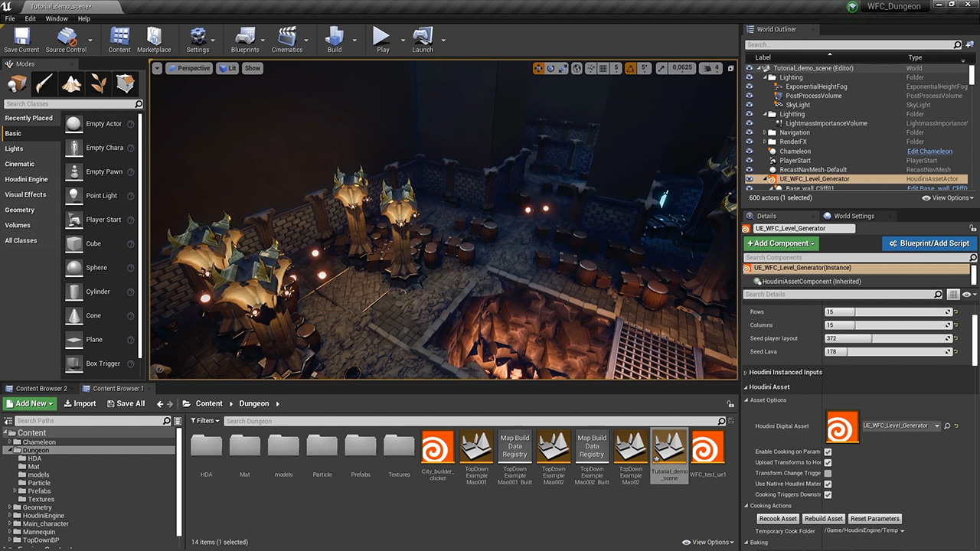Click the Rebuild Asset button
Screen dimensions: 980x551
point(824,519)
